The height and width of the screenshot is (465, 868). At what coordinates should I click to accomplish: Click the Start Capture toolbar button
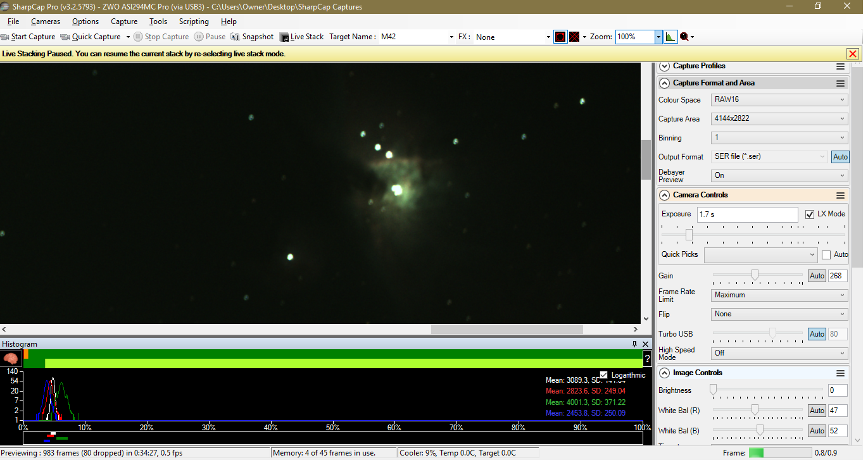pyautogui.click(x=28, y=37)
